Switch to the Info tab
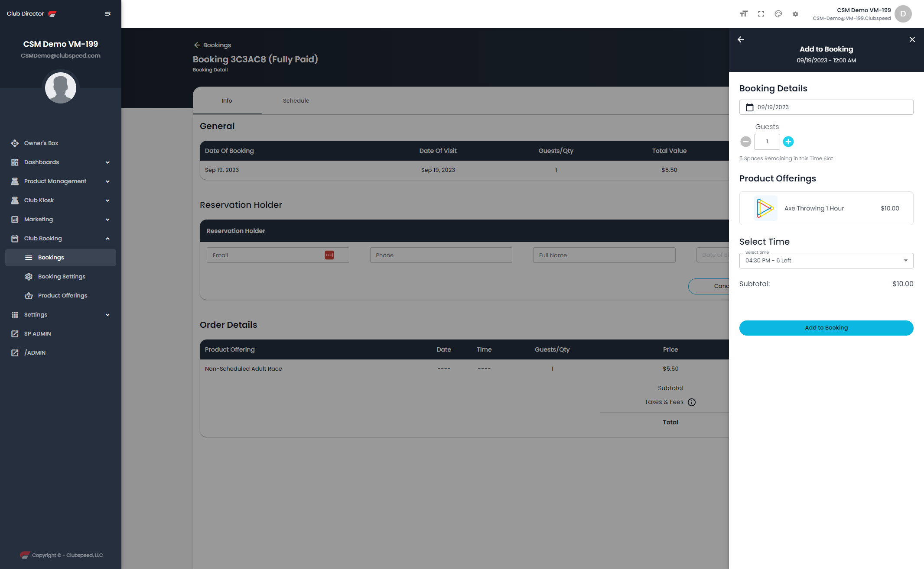924x569 pixels. (227, 100)
